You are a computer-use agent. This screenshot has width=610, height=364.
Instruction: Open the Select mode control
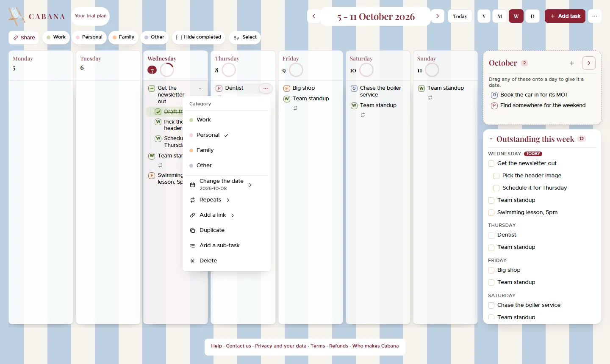pos(245,37)
